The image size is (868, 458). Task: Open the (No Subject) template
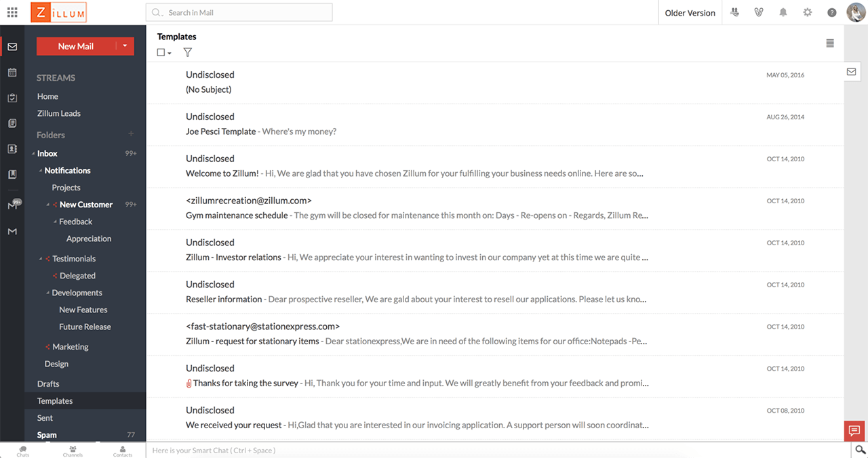tap(495, 82)
